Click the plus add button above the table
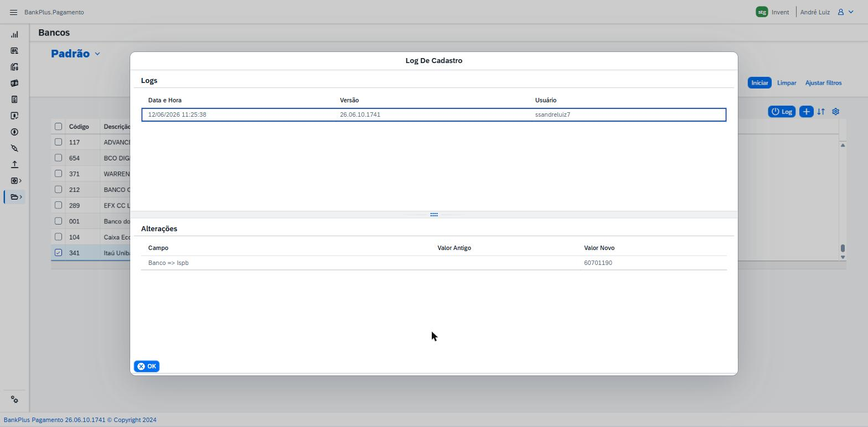The width and height of the screenshot is (868, 427). coord(806,112)
